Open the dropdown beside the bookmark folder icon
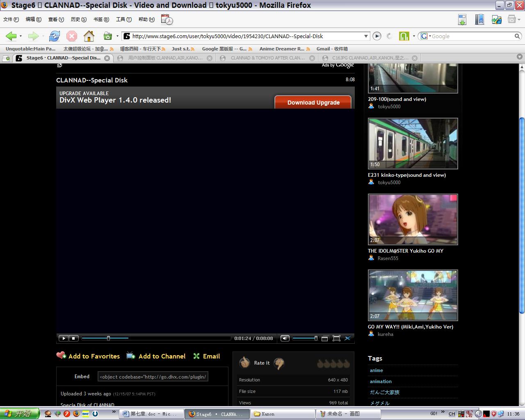Screen dimensions: 525x420 tap(117, 36)
